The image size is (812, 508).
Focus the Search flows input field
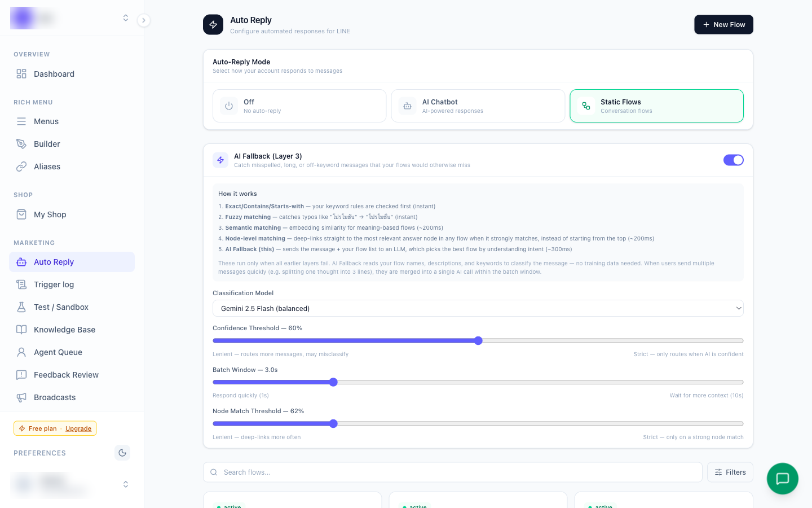[453, 472]
